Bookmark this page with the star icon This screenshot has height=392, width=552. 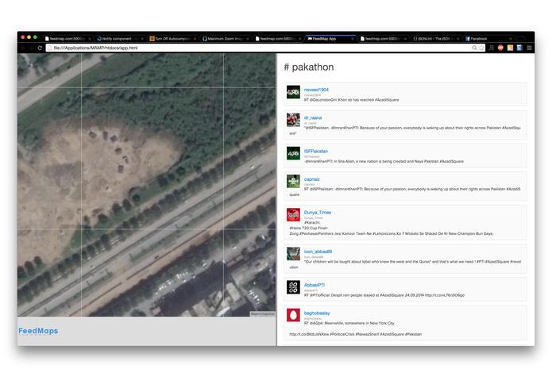[x=481, y=48]
